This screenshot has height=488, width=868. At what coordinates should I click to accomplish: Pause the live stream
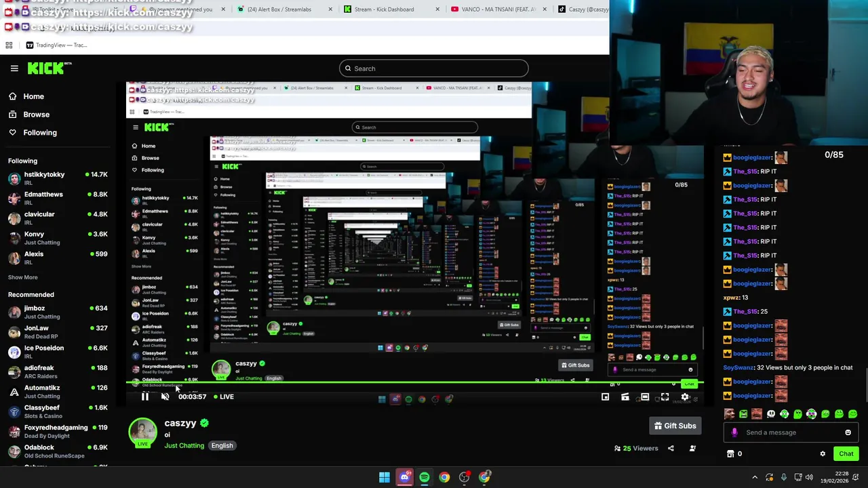tap(145, 396)
